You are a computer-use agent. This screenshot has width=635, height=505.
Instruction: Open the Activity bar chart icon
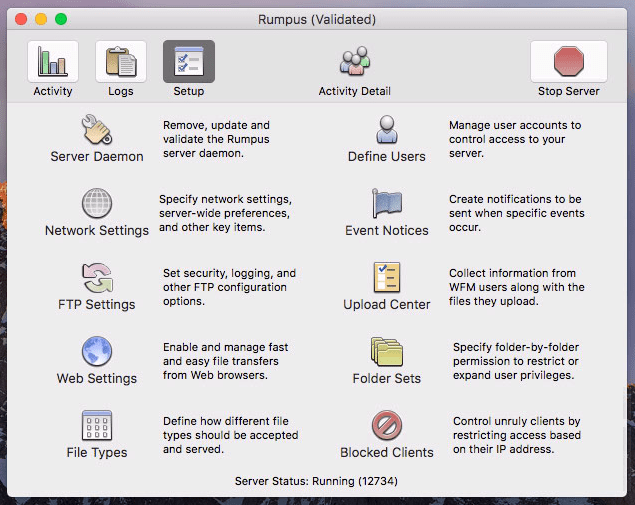[x=53, y=61]
